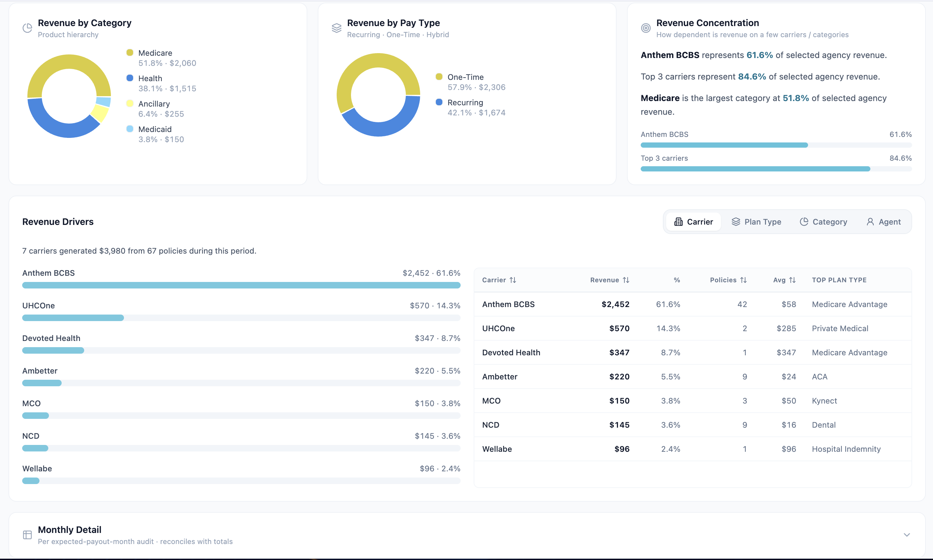Click the % column header
933x560 pixels.
[677, 280]
